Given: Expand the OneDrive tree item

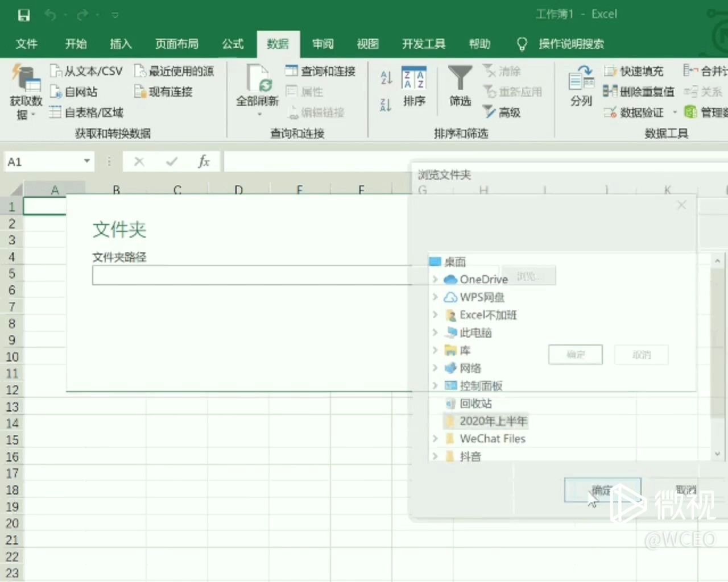Looking at the screenshot, I should 435,279.
